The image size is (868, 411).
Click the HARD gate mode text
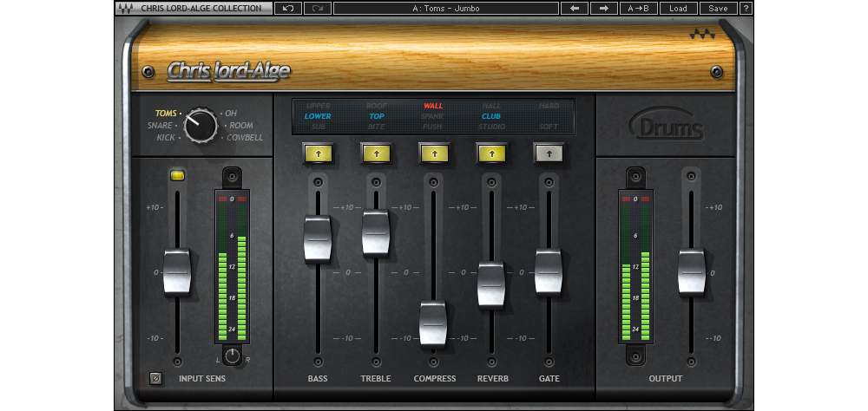pyautogui.click(x=549, y=106)
